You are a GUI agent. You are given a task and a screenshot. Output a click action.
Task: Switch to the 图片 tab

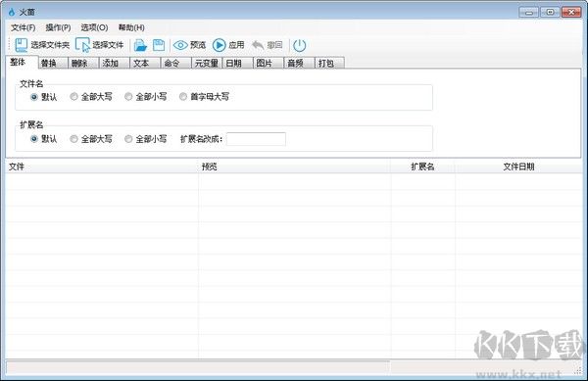point(269,64)
